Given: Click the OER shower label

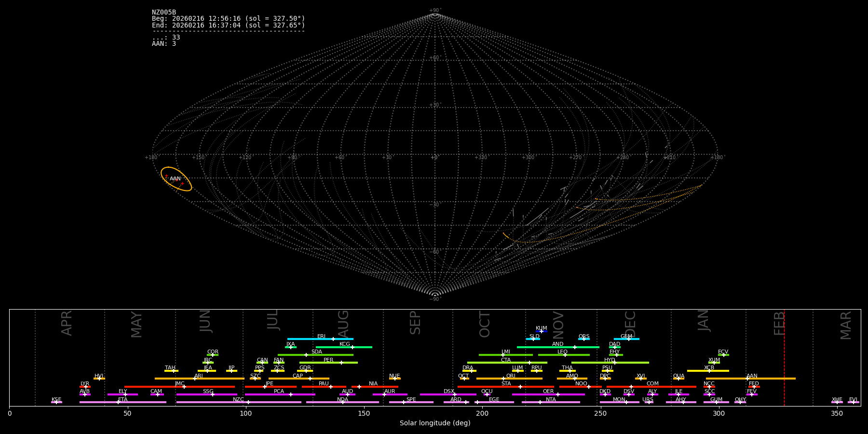Looking at the screenshot, I should coord(548,392).
